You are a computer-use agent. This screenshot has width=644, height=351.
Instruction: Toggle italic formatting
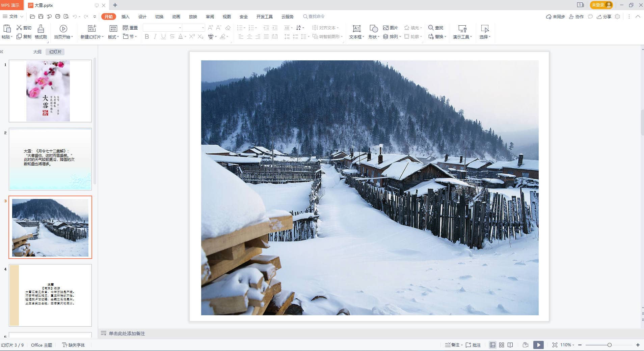click(x=155, y=36)
